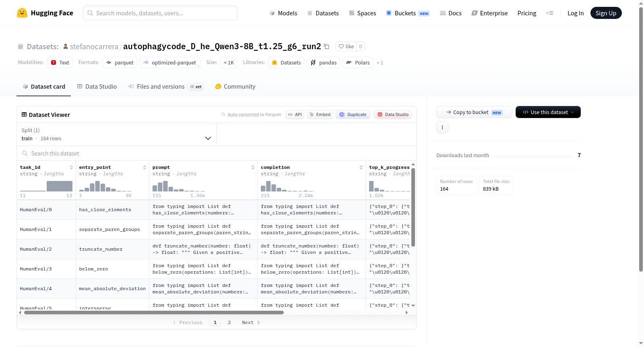
Task: Click the truncate_number cell
Action: 112,249
